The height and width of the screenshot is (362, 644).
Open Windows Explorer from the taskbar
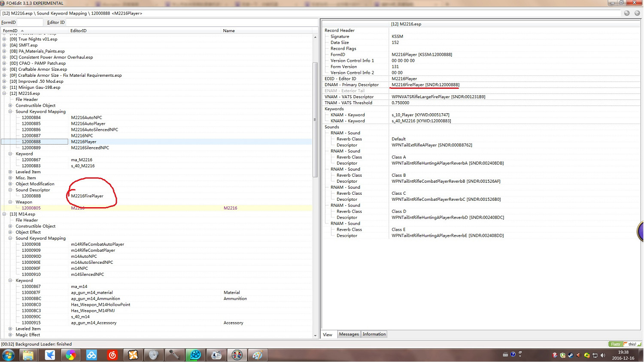28,355
